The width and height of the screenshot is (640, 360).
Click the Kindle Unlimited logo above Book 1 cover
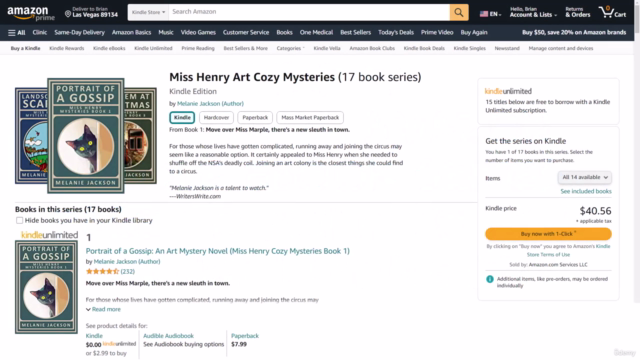[x=49, y=235]
